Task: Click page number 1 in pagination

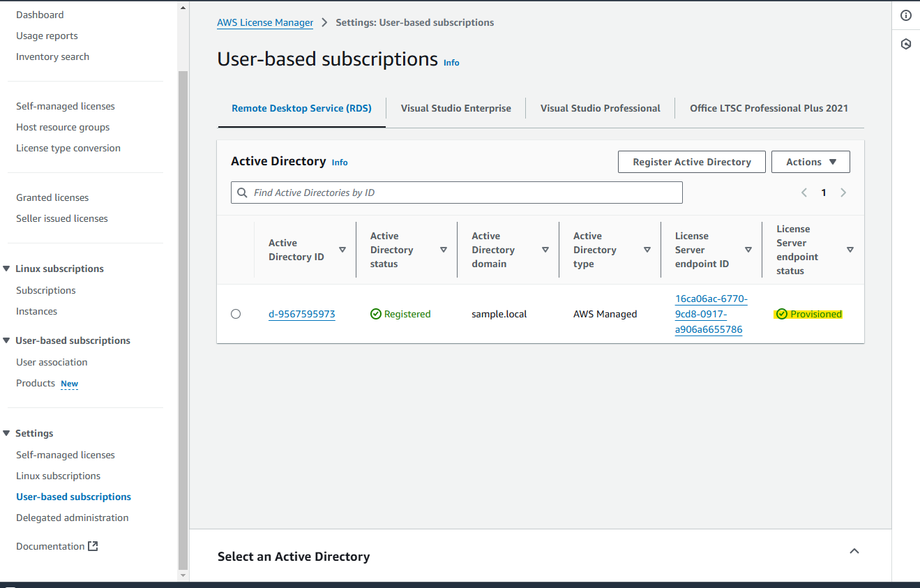Action: (824, 193)
